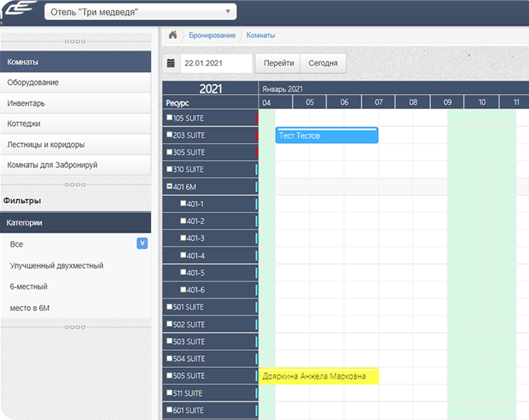Tick checkbox for 505 SUITE

click(170, 375)
